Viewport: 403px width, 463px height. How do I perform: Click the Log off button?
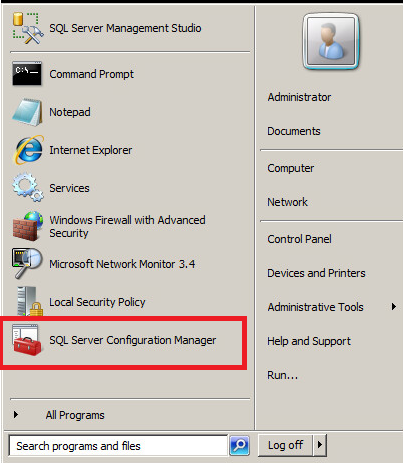coord(285,445)
